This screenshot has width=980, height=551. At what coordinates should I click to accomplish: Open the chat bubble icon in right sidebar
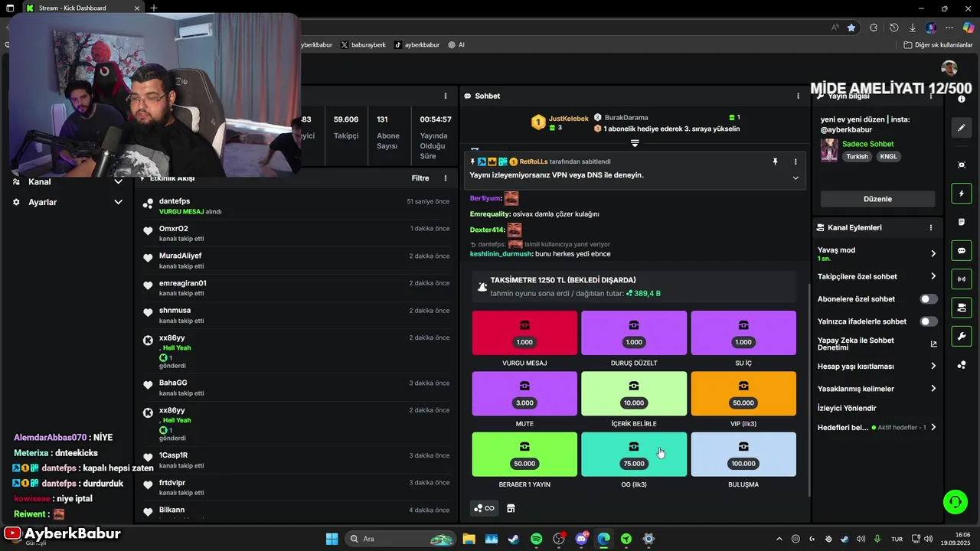[962, 250]
